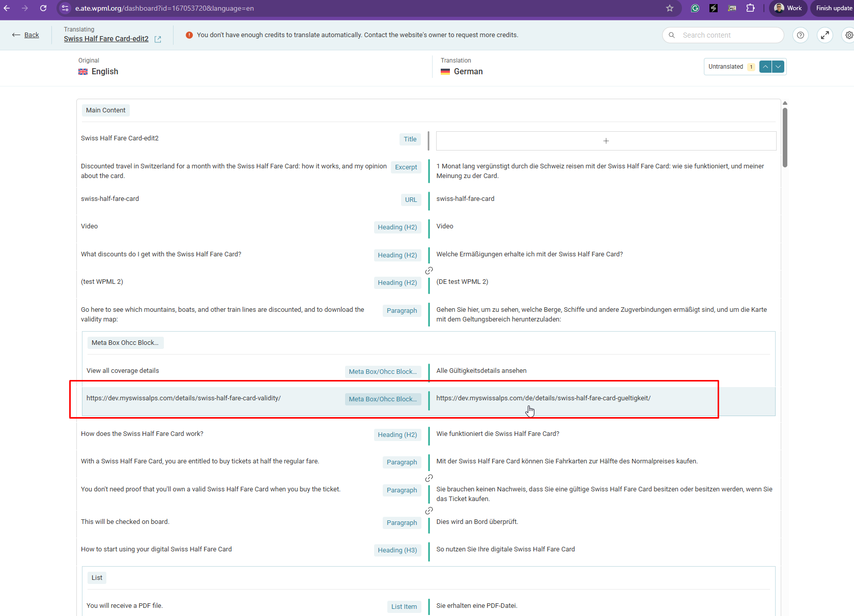Image resolution: width=854 pixels, height=616 pixels.
Task: Edit the translation '(DE test WPML 2)'
Action: (x=462, y=282)
